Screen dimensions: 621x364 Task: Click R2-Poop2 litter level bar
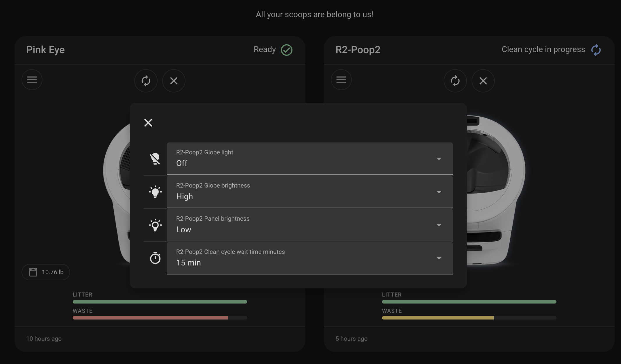(469, 302)
